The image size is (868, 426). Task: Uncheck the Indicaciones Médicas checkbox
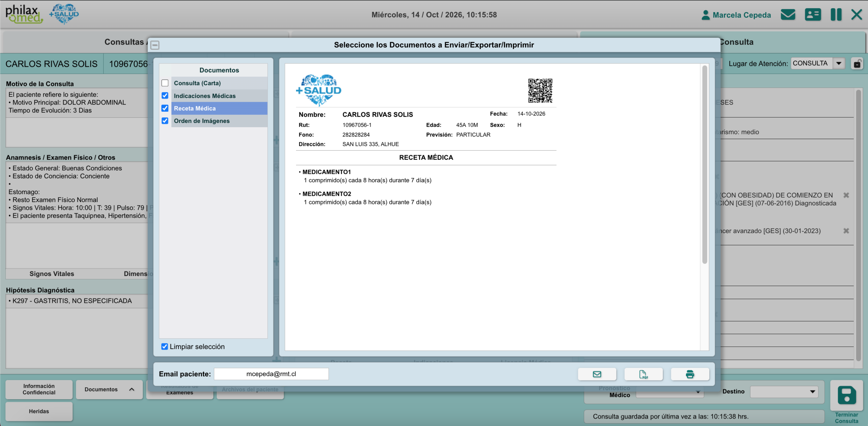point(165,96)
